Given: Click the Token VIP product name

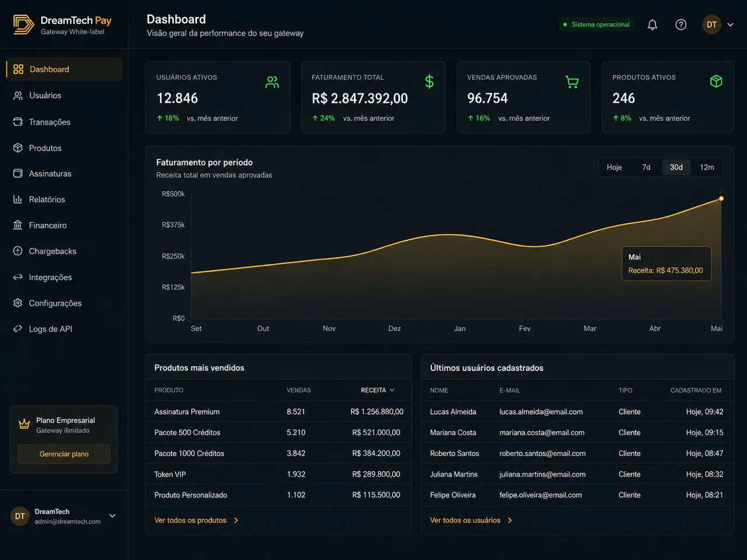Looking at the screenshot, I should [x=170, y=474].
